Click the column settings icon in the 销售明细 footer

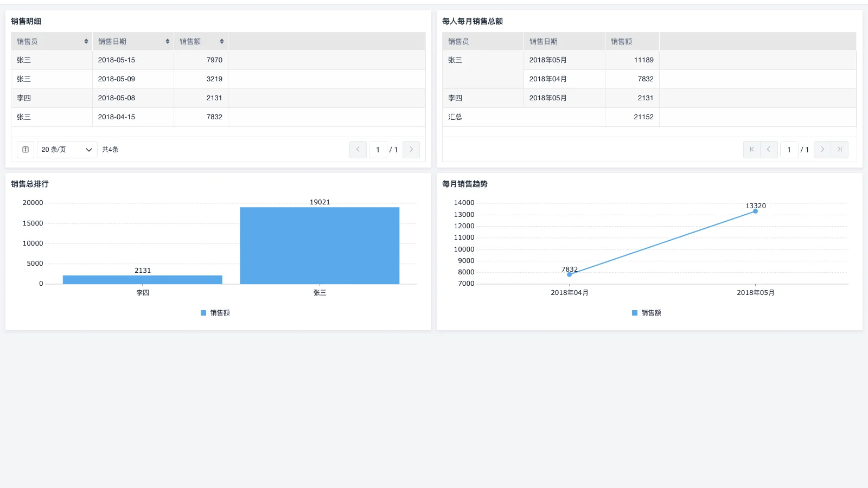click(25, 150)
